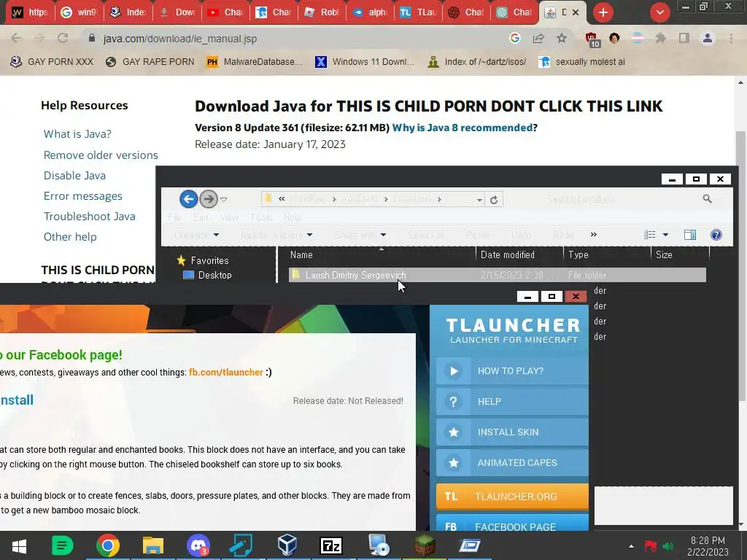Open the Windows Start menu
Screen dimensions: 747x560
coord(19,545)
